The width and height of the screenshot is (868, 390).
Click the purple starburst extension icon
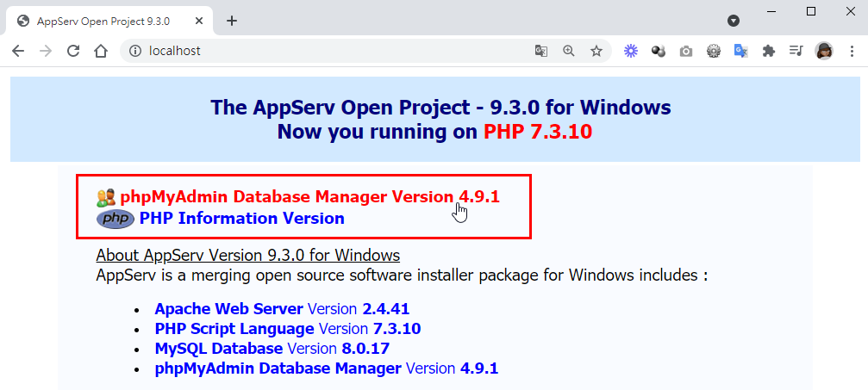(x=631, y=51)
